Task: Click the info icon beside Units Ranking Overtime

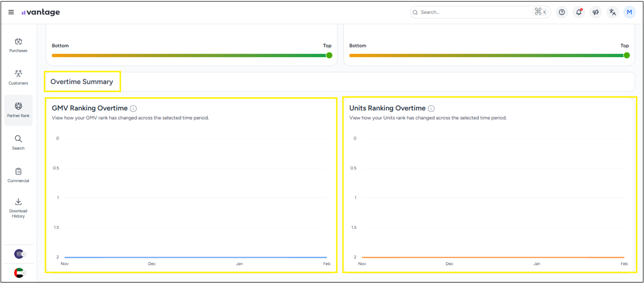Action: click(431, 108)
